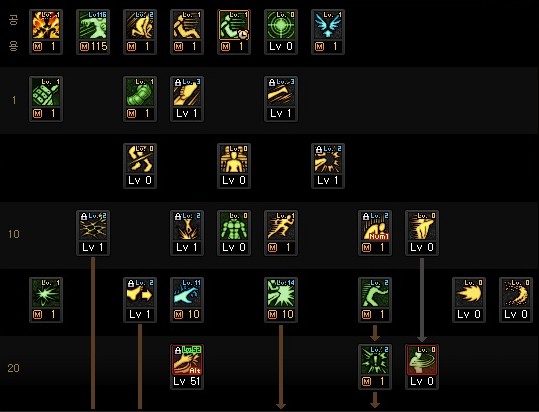
Task: Click the Alt-bound skill at Lv 51
Action: coord(187,360)
